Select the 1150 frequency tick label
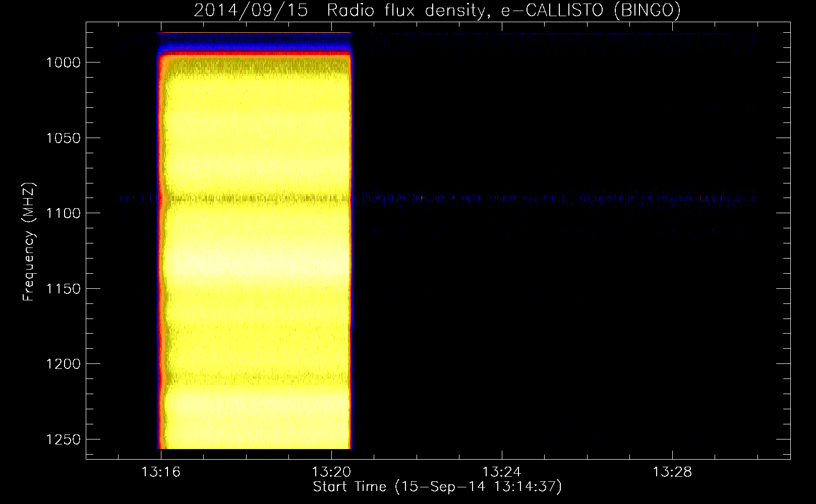This screenshot has height=504, width=816. [x=63, y=289]
